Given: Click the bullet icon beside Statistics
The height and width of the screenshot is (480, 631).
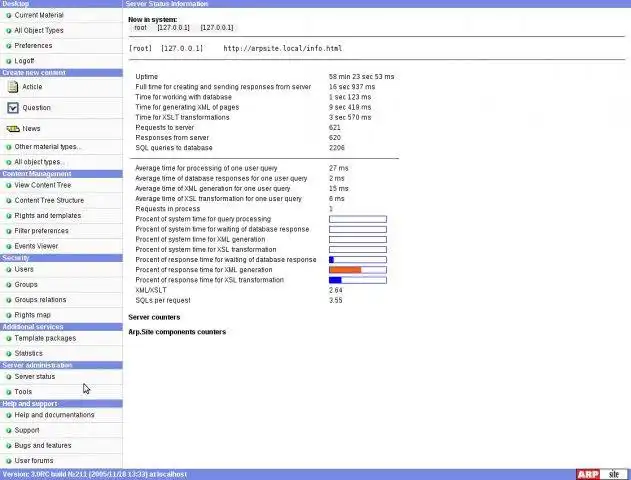Looking at the screenshot, I should pos(8,354).
